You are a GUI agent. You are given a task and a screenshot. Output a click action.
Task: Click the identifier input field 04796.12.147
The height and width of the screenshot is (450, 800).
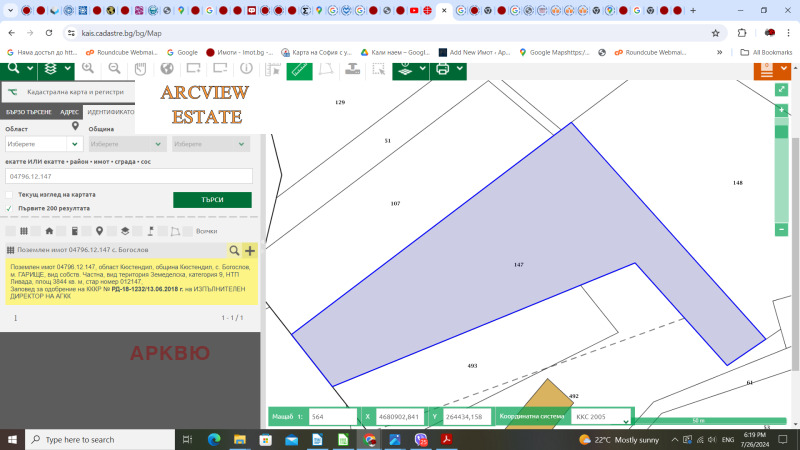[x=128, y=176]
